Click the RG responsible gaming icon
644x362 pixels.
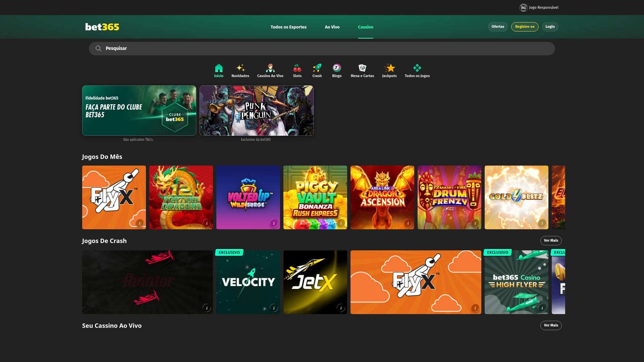click(523, 8)
